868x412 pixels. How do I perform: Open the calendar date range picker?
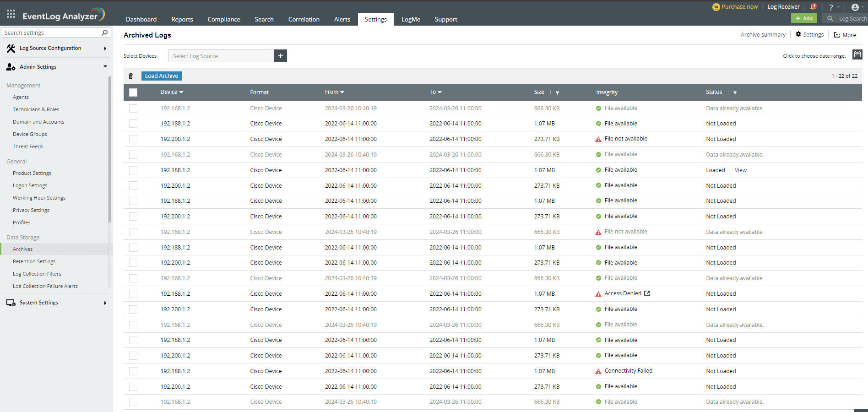coord(857,54)
